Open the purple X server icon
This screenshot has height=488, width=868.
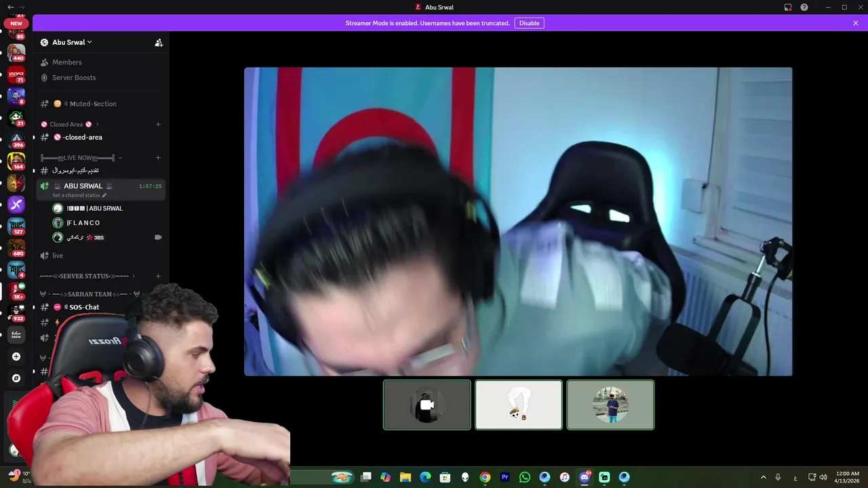point(16,205)
